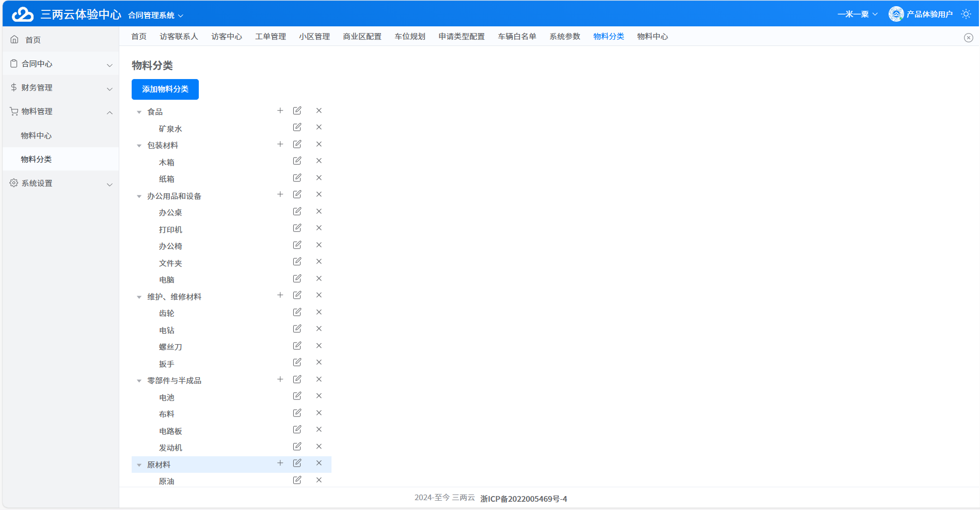Open 物料中心 in the sidebar
This screenshot has width=980, height=510.
click(x=61, y=136)
